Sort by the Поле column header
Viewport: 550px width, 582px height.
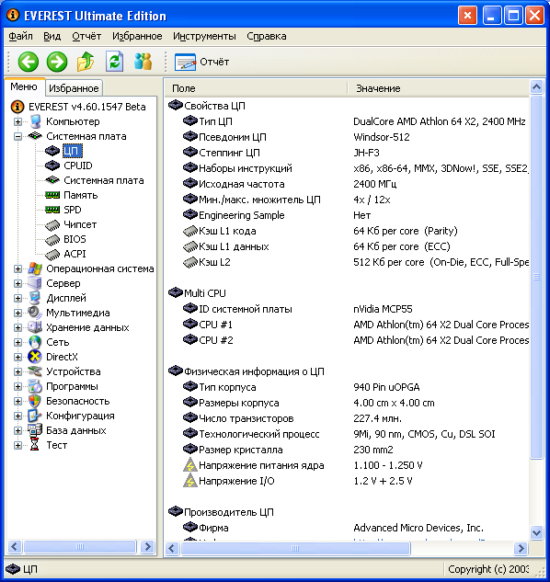(256, 88)
